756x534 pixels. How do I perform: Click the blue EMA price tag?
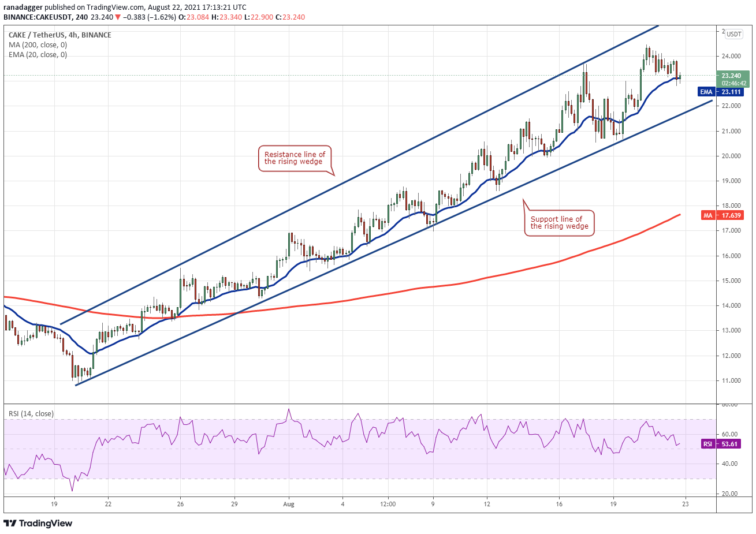coord(721,92)
